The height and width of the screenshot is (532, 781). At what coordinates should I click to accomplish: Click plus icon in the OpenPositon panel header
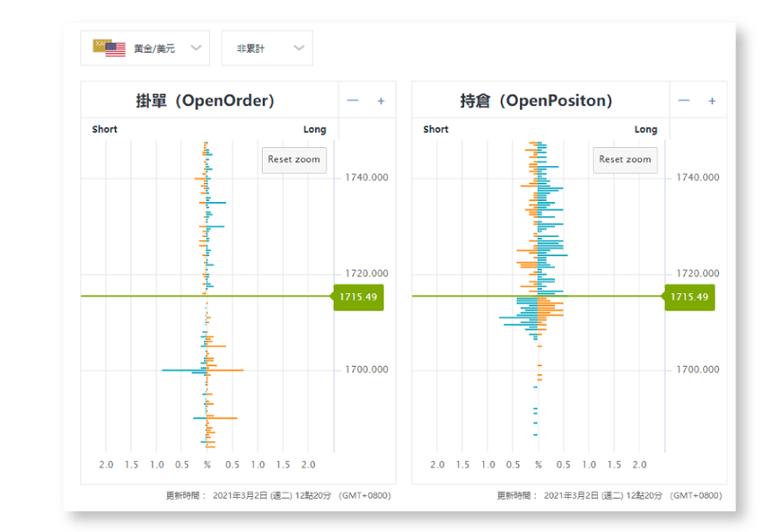[712, 100]
